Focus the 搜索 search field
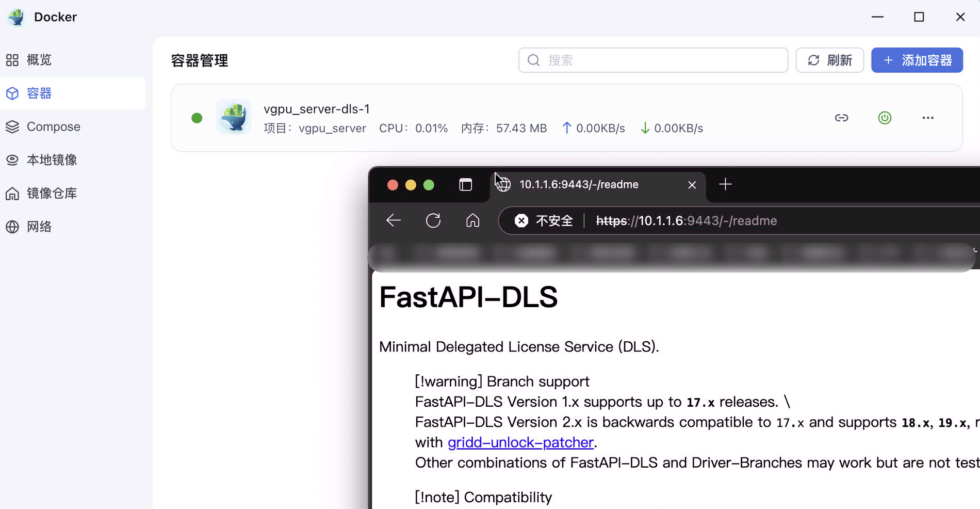980x509 pixels. 653,60
